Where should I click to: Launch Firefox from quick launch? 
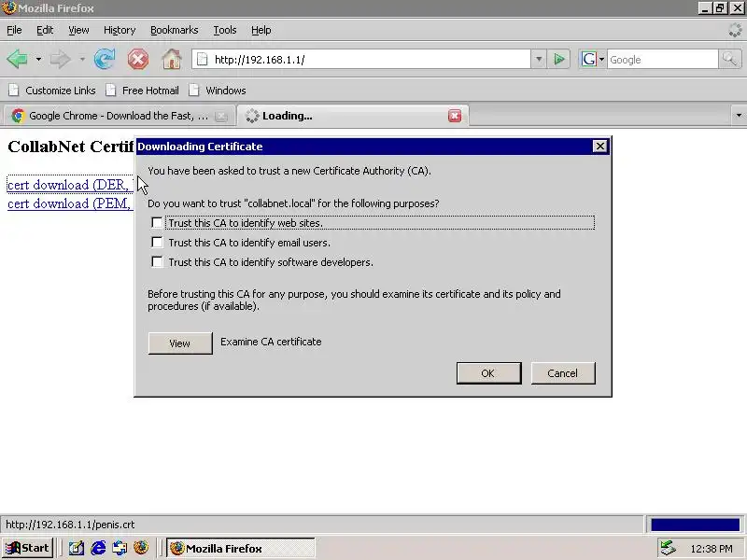click(x=141, y=548)
